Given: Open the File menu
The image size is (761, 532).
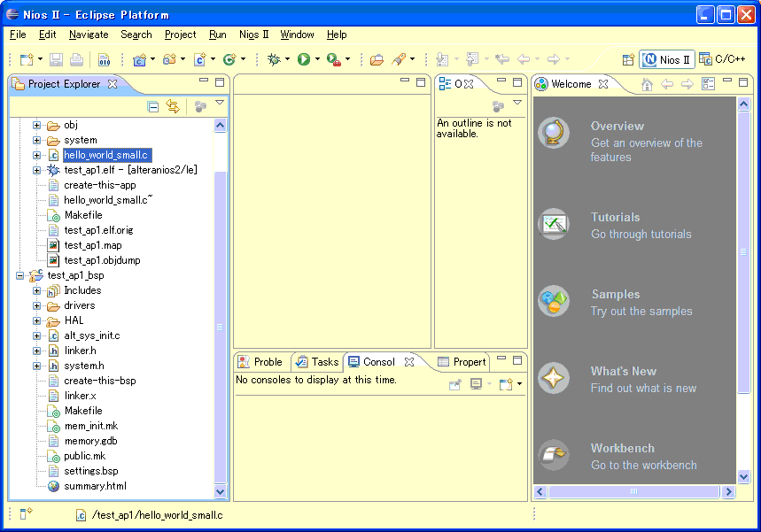Looking at the screenshot, I should [x=18, y=35].
